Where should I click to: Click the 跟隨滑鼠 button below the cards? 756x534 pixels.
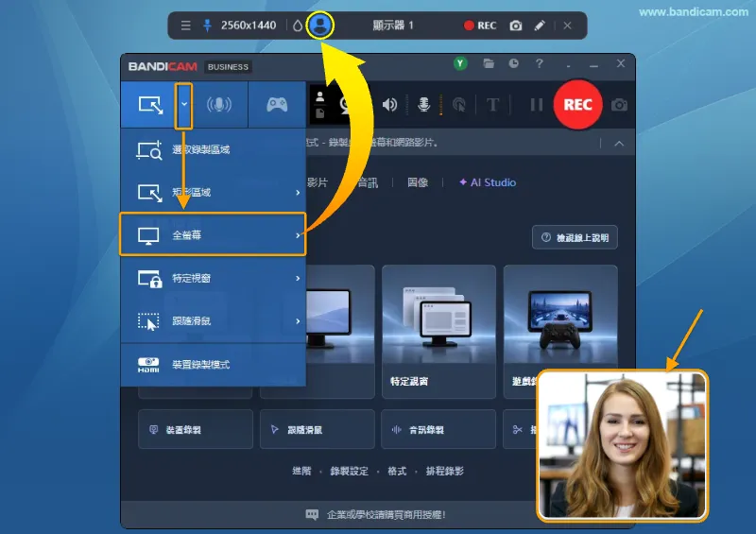pyautogui.click(x=318, y=429)
